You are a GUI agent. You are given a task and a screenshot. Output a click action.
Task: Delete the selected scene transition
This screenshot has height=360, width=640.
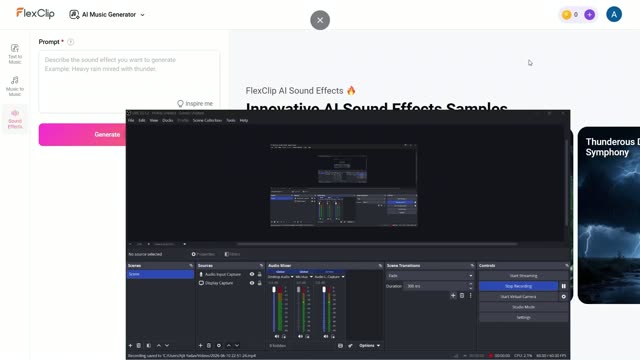[x=462, y=296]
